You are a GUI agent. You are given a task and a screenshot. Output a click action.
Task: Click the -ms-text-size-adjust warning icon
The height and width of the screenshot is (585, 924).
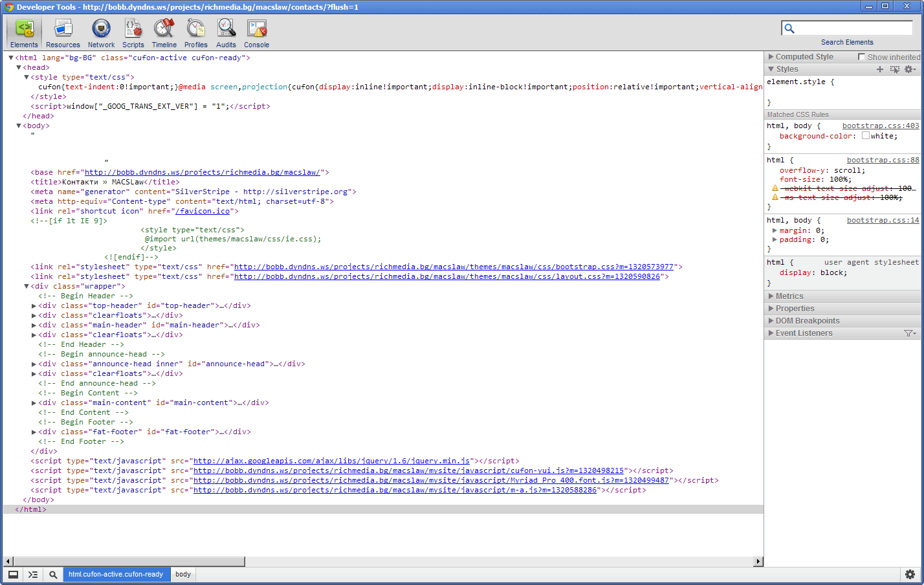coord(775,197)
